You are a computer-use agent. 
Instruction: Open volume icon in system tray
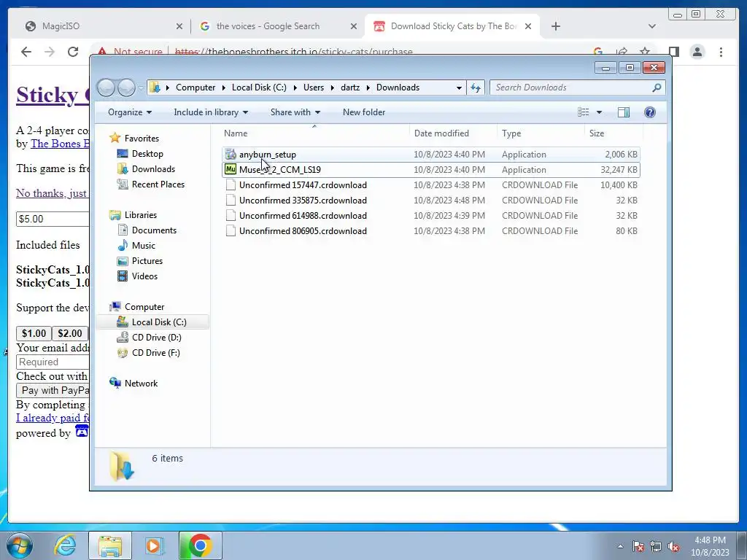(x=673, y=546)
